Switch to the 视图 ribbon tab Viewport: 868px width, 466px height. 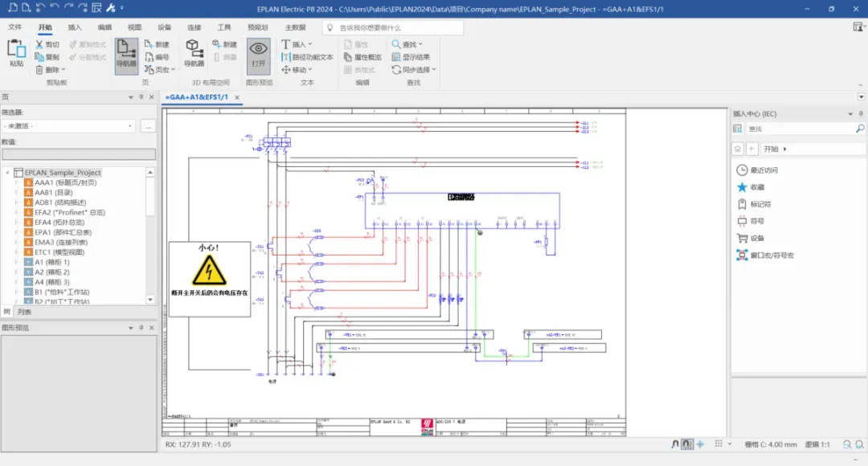pyautogui.click(x=134, y=27)
